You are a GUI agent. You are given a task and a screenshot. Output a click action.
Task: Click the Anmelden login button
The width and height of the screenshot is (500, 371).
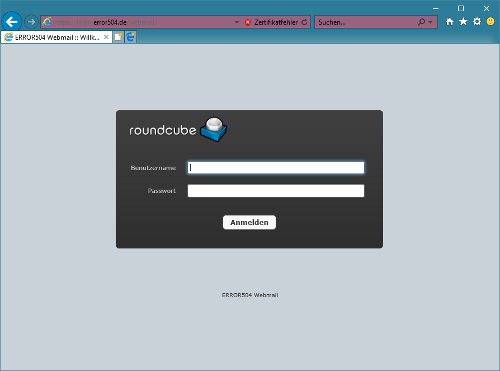[249, 222]
